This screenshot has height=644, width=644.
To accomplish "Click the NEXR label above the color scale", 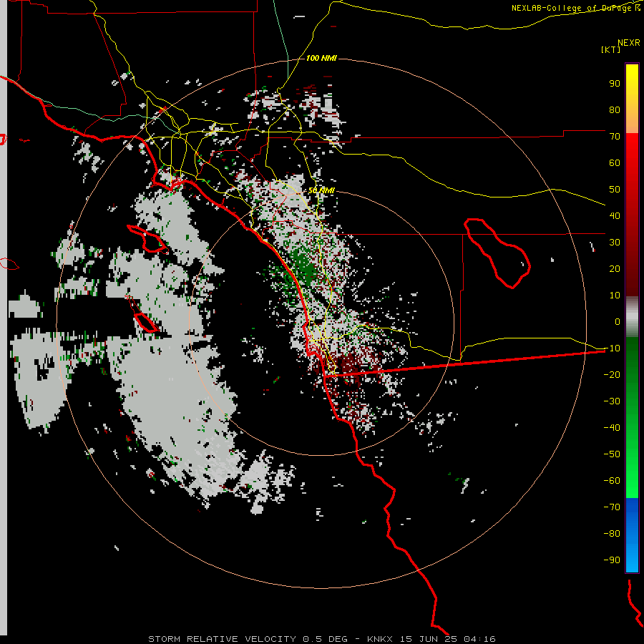I will coord(628,43).
